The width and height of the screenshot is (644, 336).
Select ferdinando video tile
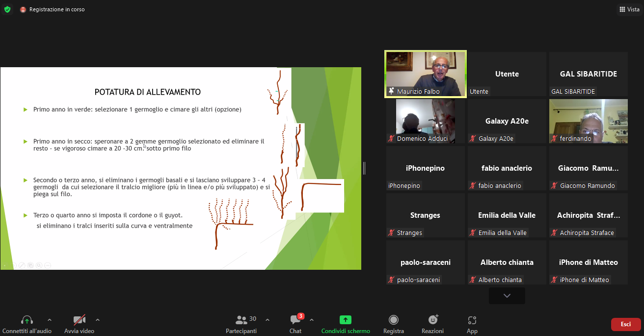point(589,121)
